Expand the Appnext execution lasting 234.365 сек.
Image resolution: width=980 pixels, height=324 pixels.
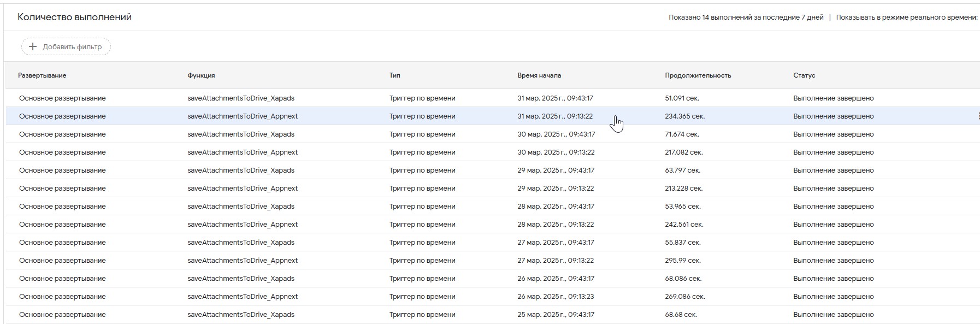[x=493, y=116]
